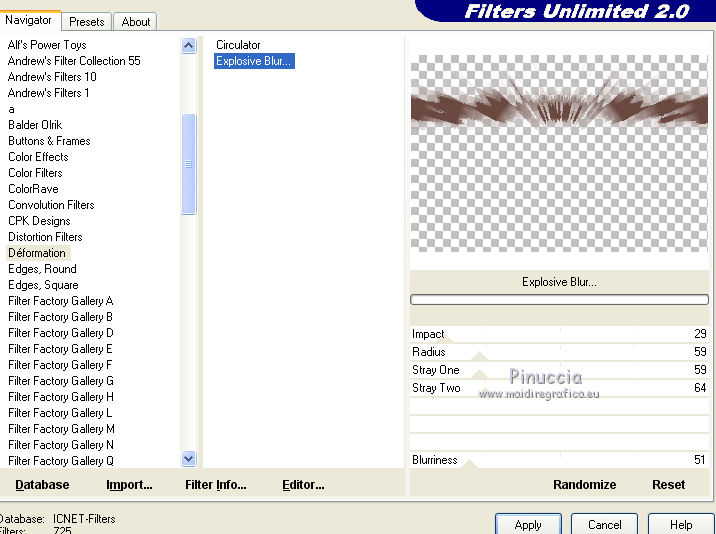Viewport: 716px width, 534px height.
Task: Open Filter Info...
Action: pyautogui.click(x=216, y=485)
